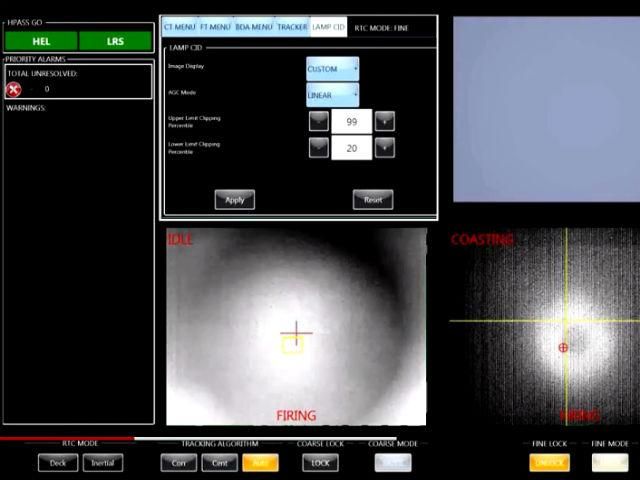Toggle the LRS status indicator
The width and height of the screenshot is (640, 480).
coord(115,41)
